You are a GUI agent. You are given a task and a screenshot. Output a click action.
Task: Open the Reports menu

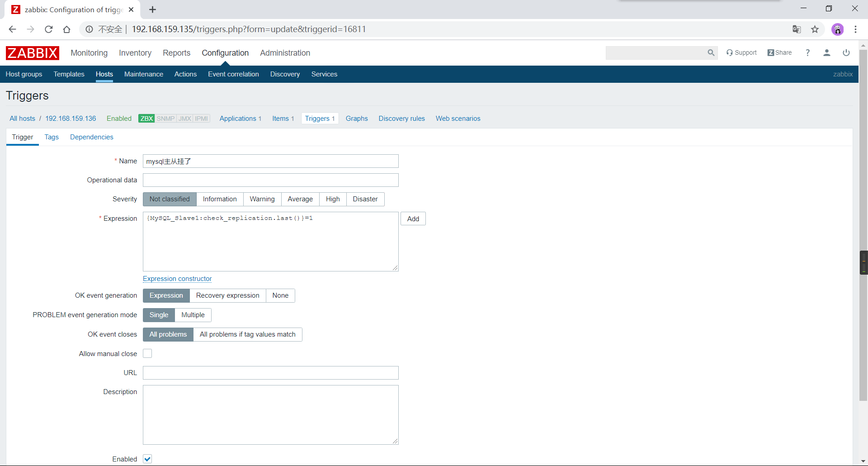pos(176,53)
